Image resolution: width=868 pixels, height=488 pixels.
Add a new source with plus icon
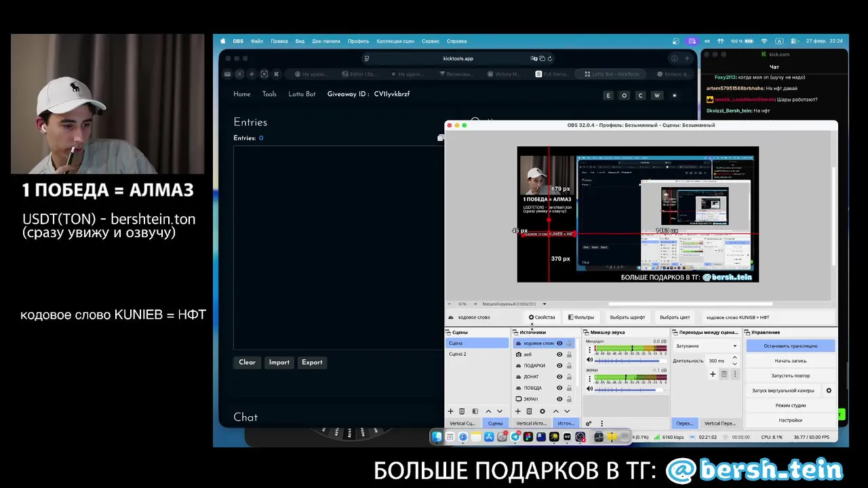tap(518, 411)
